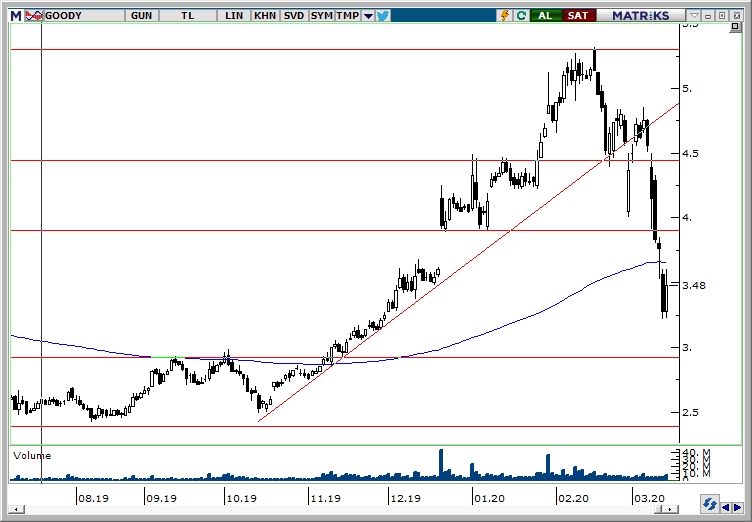Click the Matriks M logo icon

[16, 15]
